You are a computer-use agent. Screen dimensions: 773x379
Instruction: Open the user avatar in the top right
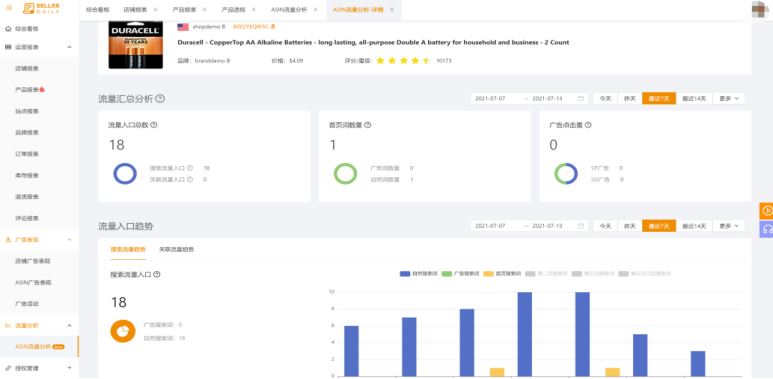760,10
